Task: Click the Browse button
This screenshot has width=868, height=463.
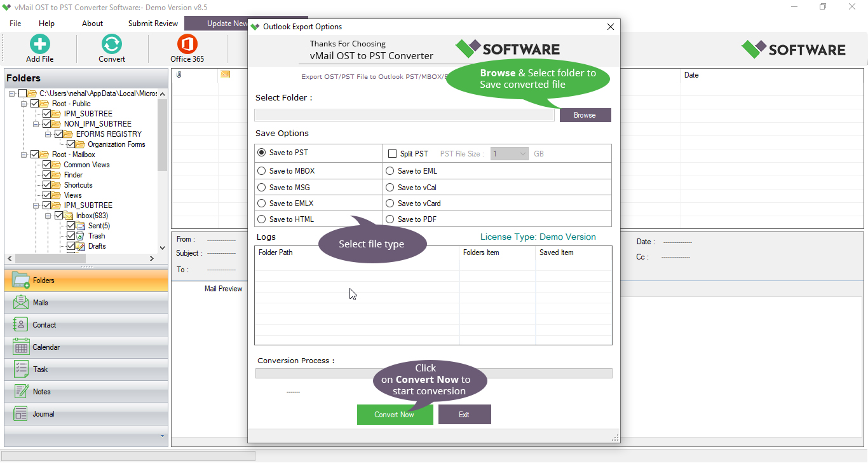Action: 585,115
